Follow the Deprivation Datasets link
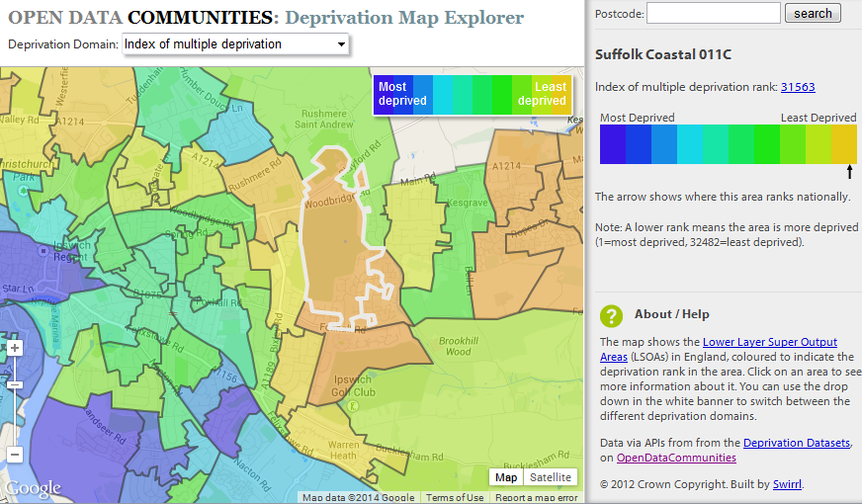The width and height of the screenshot is (862, 504). pyautogui.click(x=796, y=443)
